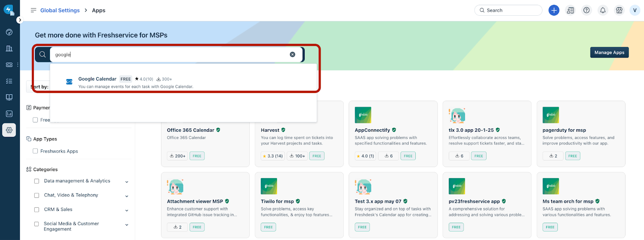The image size is (644, 240).
Task: Tick the Data management & Analytics checkbox
Action: tap(37, 181)
